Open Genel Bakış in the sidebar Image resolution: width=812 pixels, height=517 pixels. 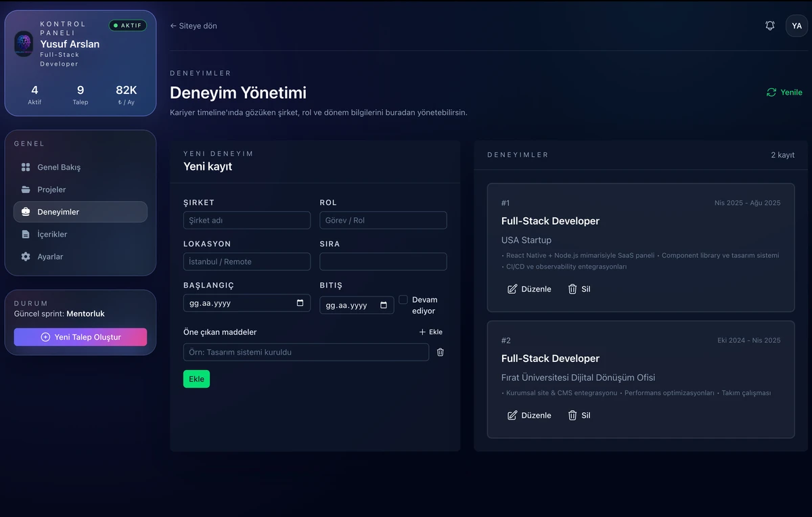(59, 167)
